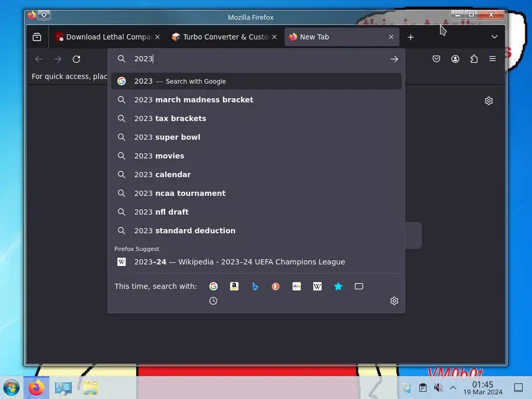
Task: Switch to Download Lethal Company tab
Action: click(x=107, y=37)
